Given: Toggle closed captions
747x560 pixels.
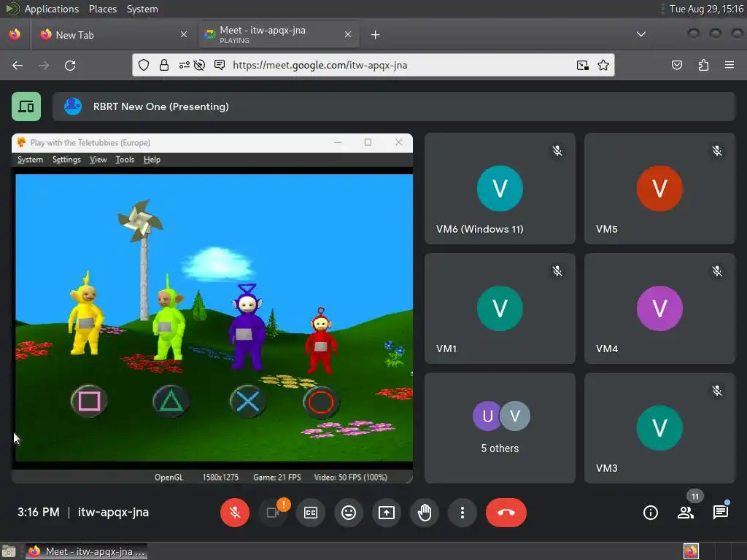Looking at the screenshot, I should [311, 513].
